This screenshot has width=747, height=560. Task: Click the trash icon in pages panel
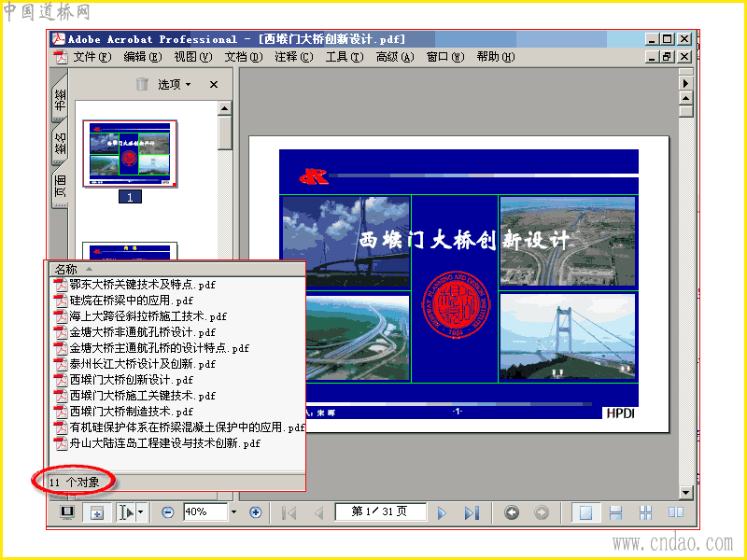tap(142, 84)
